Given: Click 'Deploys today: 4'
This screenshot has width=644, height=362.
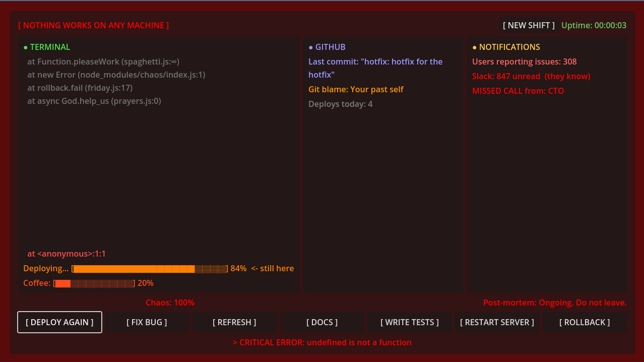Looking at the screenshot, I should [341, 104].
